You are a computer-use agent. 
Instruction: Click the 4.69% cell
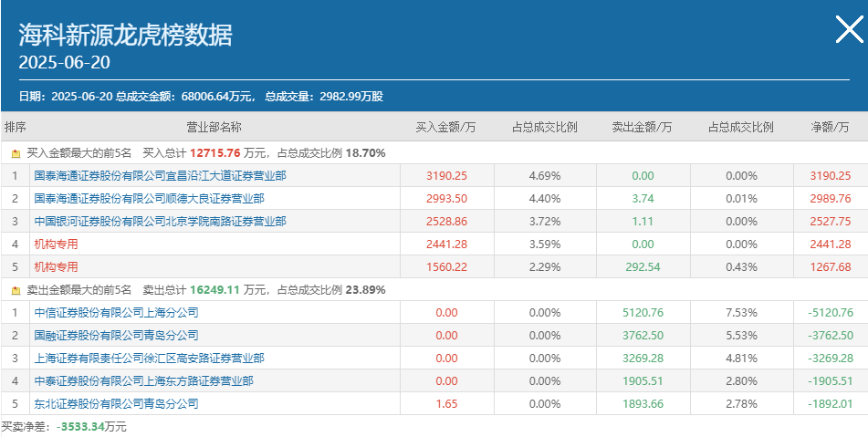[x=545, y=176]
